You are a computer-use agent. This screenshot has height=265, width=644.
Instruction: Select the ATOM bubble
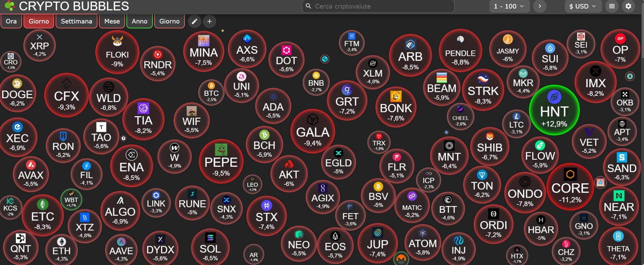point(423,243)
